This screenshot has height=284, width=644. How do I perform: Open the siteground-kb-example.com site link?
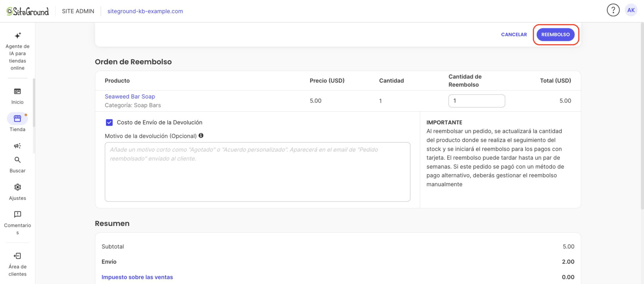tap(145, 11)
